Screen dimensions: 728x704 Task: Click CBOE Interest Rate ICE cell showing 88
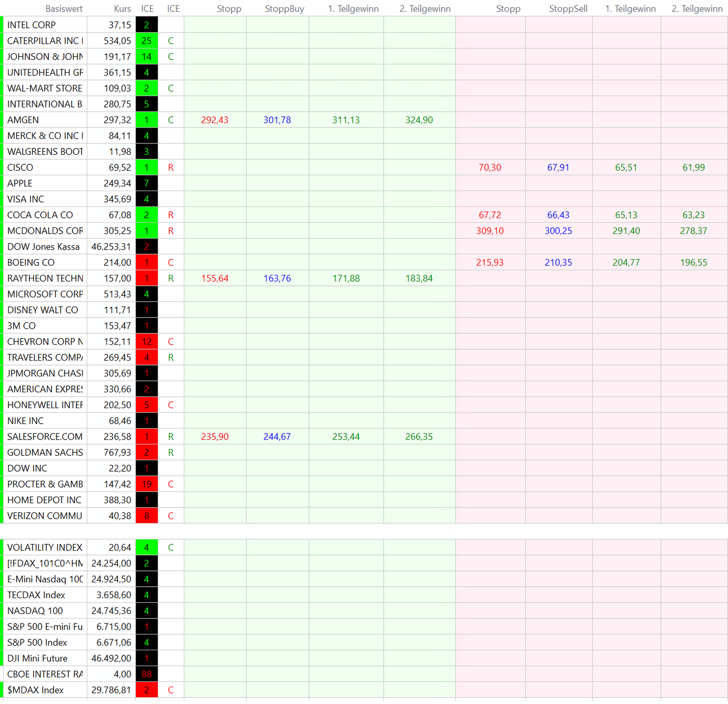[x=146, y=675]
